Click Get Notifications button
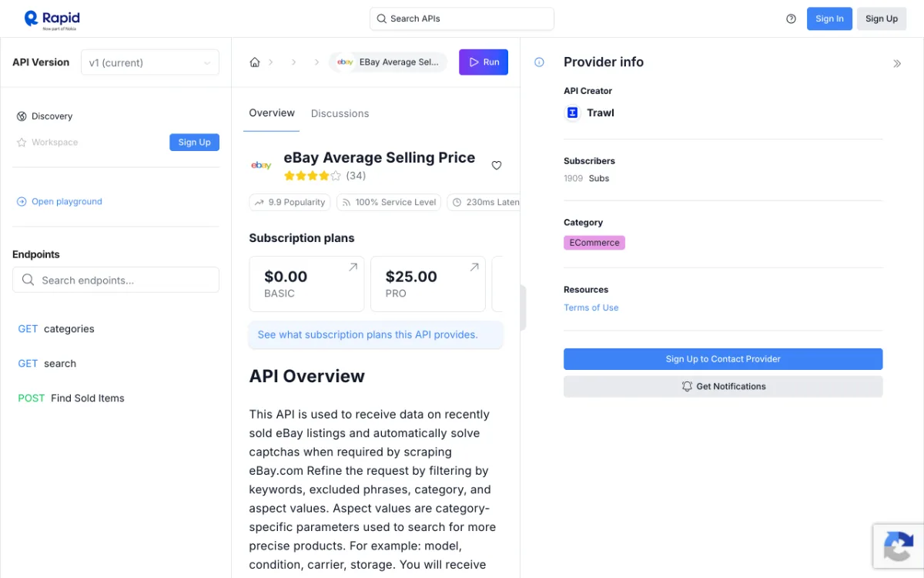Viewport: 924px width, 578px height. click(x=723, y=387)
